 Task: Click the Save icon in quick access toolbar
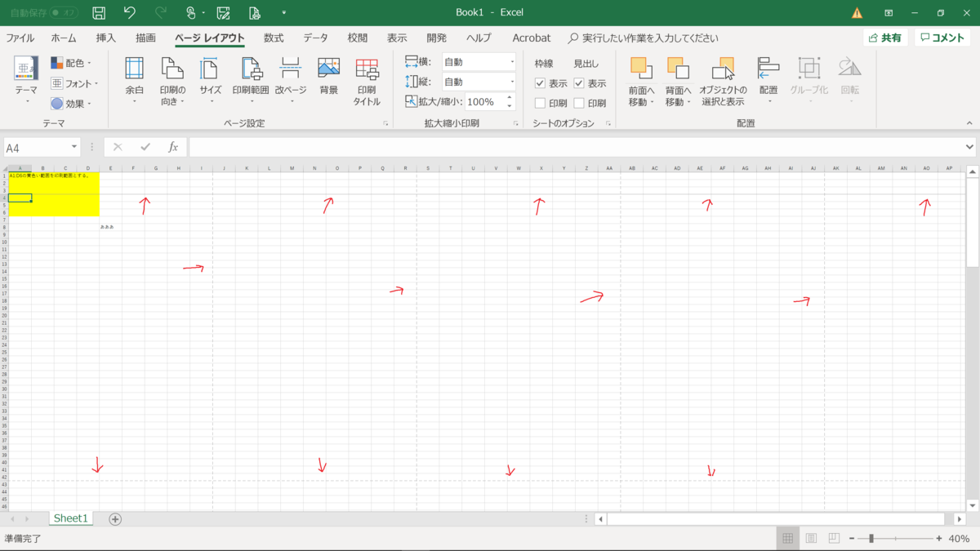[x=99, y=12]
